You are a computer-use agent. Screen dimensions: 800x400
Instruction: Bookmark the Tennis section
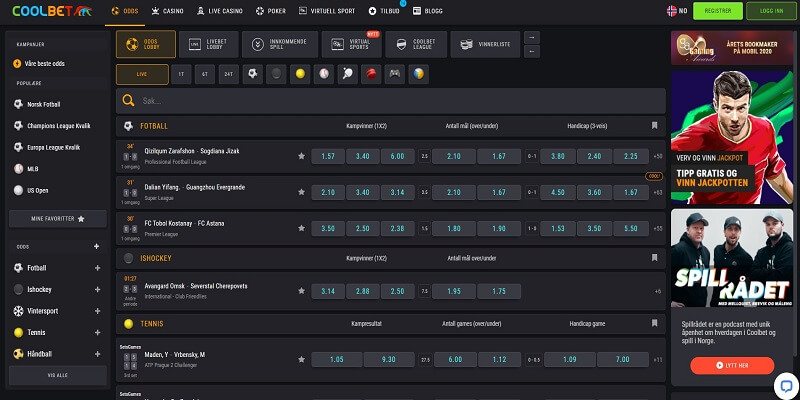[655, 323]
